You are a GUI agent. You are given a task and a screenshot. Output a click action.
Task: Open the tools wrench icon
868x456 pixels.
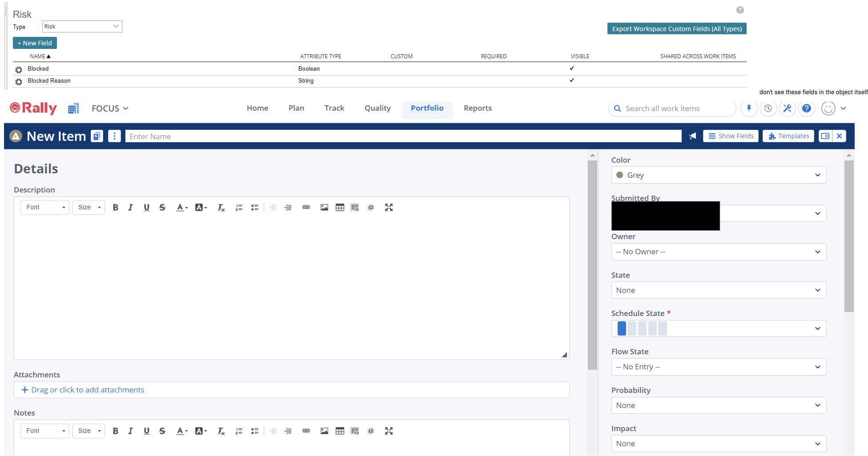tap(787, 108)
